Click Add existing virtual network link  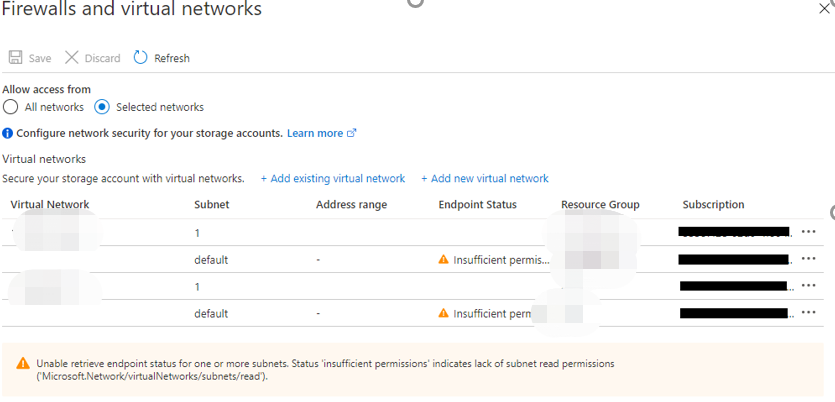coord(333,179)
